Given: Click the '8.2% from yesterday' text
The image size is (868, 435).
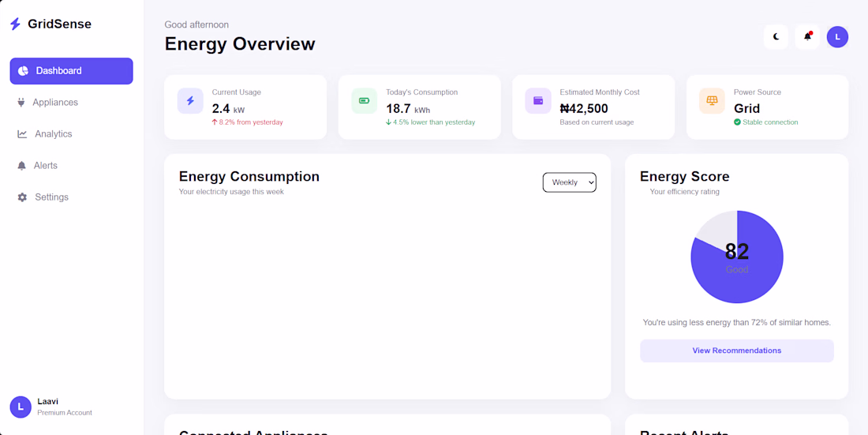Looking at the screenshot, I should pos(251,122).
